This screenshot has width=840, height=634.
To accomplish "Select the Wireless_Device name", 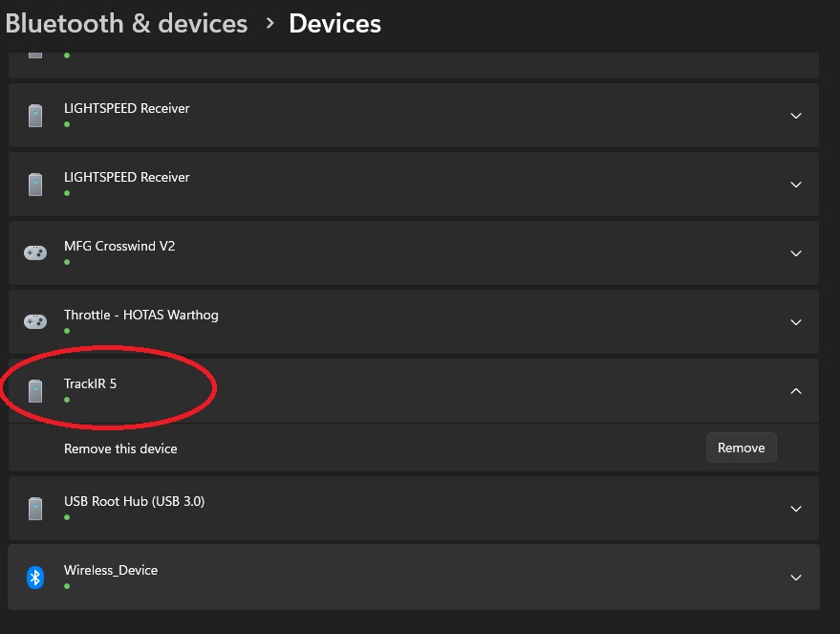I will click(x=110, y=570).
